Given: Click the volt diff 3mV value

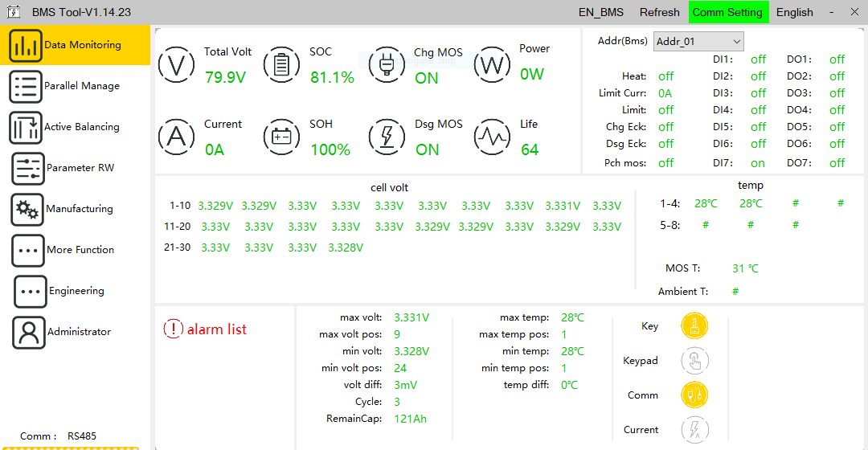Looking at the screenshot, I should point(405,385).
